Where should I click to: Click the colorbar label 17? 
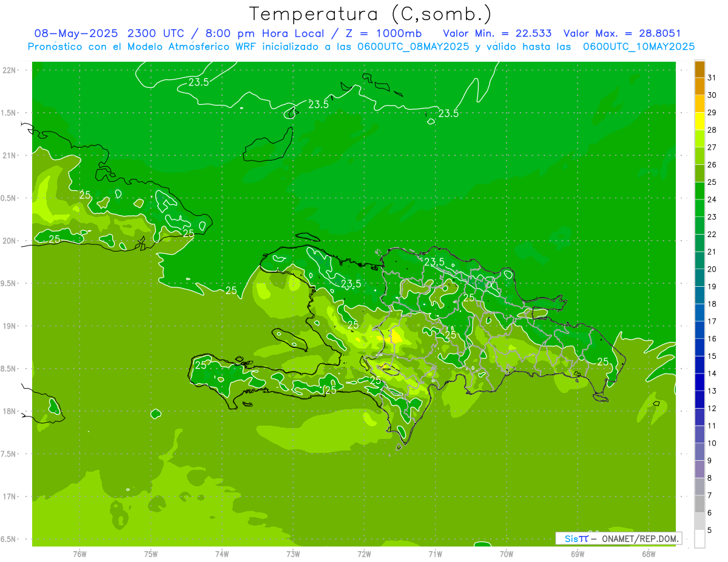tap(712, 321)
